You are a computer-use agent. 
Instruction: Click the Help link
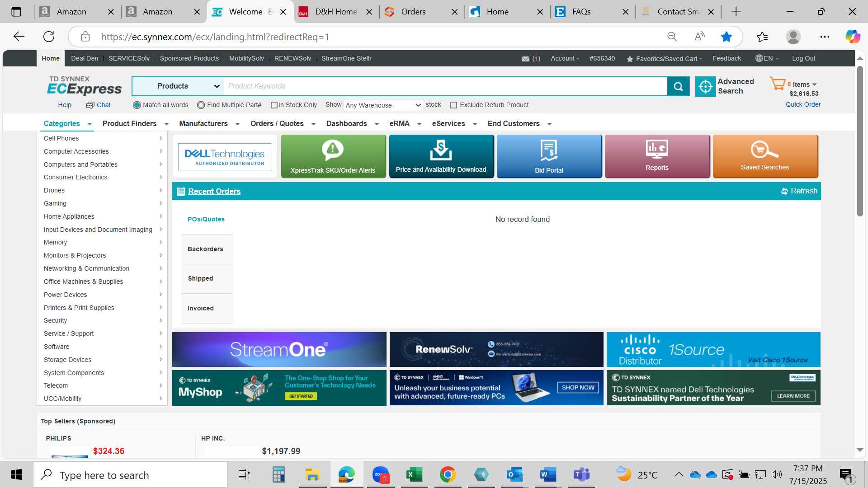pos(65,105)
